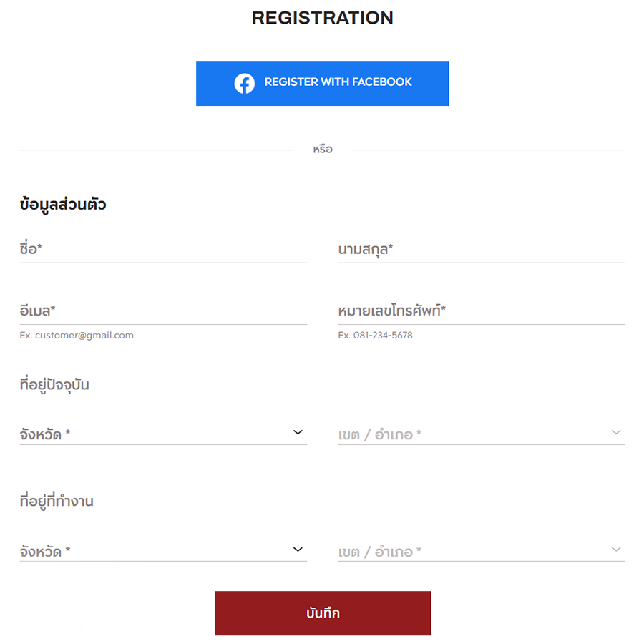Screen dimensions: 644x644
Task: Click the หมายเลขโทรศัพท์ phone number field
Action: [x=481, y=311]
